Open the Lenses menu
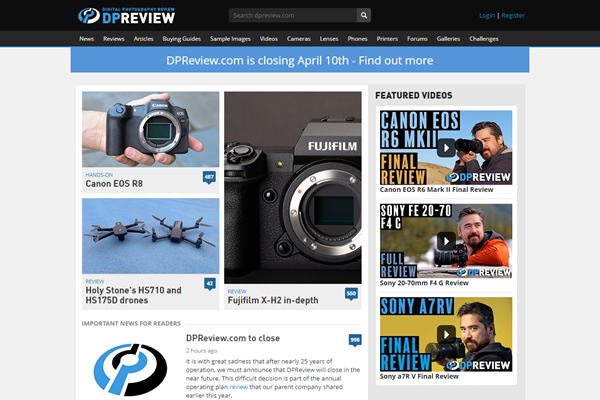Viewport: 600px width, 400px height. click(x=329, y=39)
